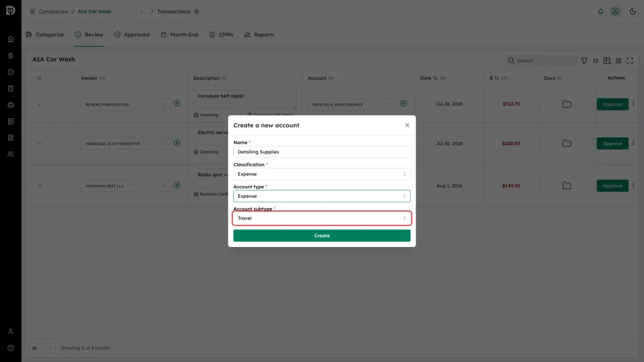Click the Create button

click(321, 236)
